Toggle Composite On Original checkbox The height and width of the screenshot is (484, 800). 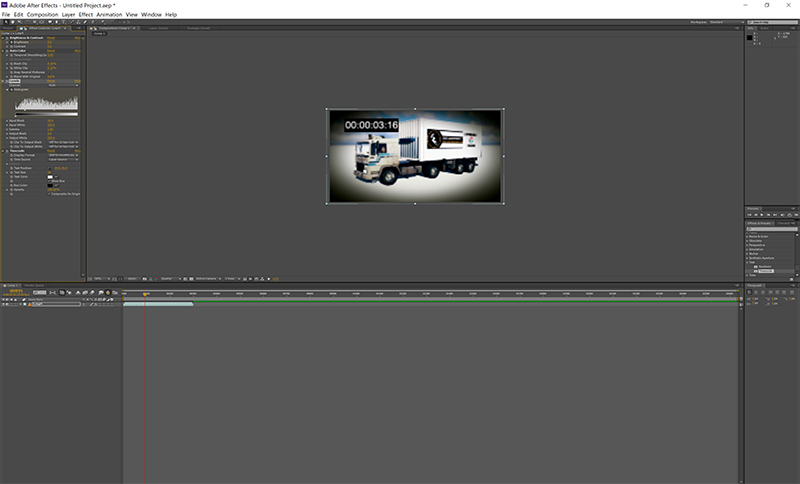49,194
